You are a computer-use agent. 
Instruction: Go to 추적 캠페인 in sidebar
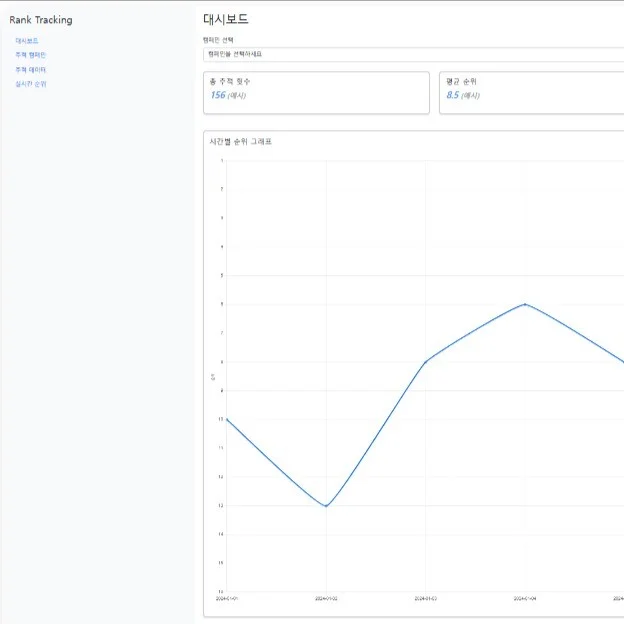(30, 55)
